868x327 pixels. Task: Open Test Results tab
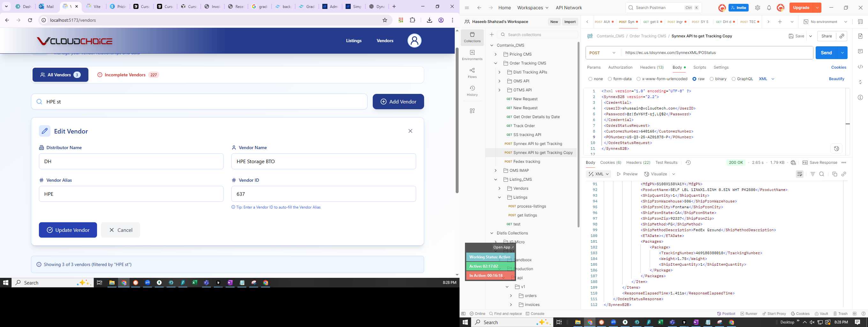tap(666, 163)
